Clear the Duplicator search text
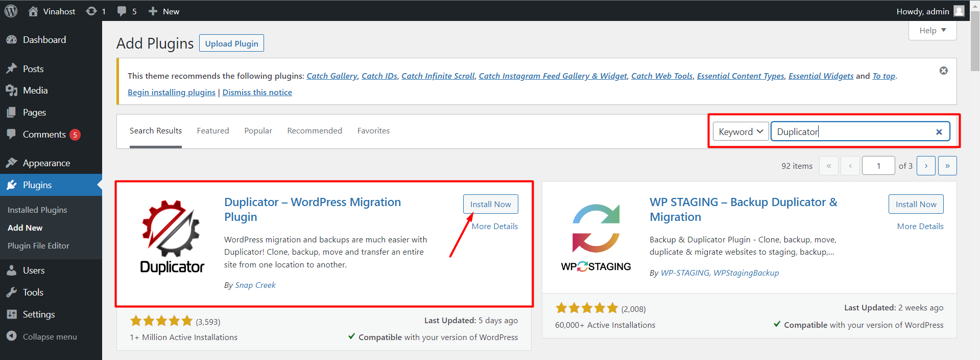This screenshot has width=980, height=360. pyautogui.click(x=939, y=132)
